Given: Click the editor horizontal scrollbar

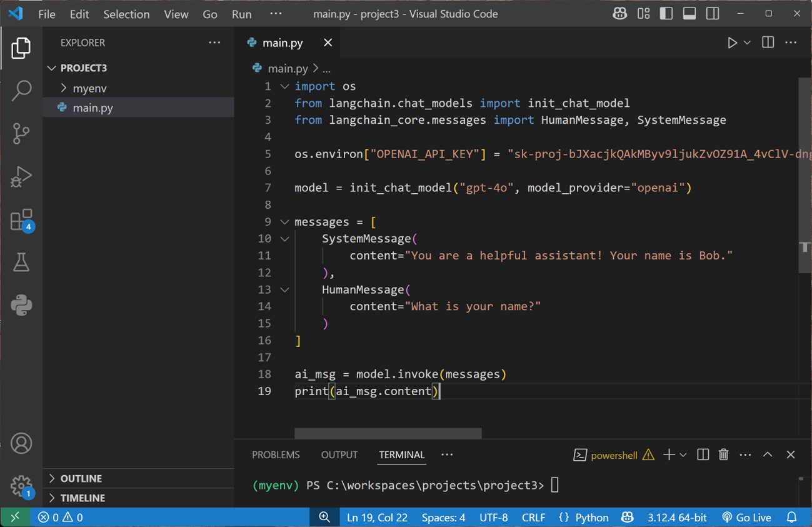Looking at the screenshot, I should pyautogui.click(x=388, y=433).
